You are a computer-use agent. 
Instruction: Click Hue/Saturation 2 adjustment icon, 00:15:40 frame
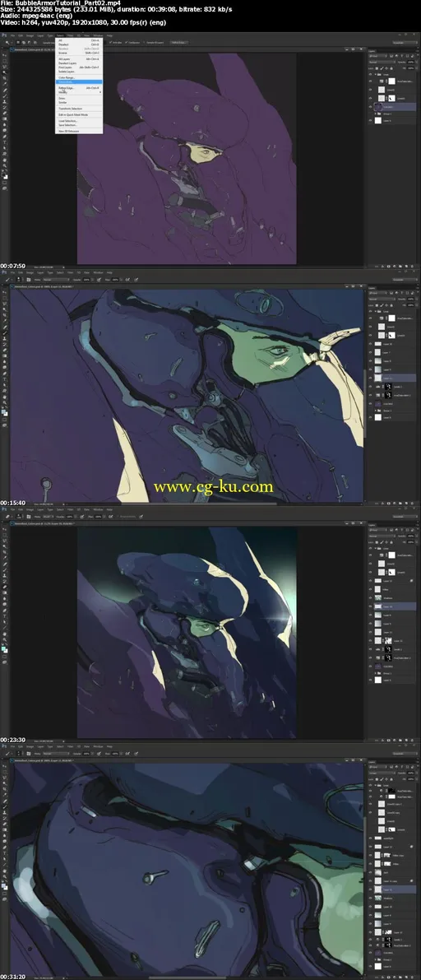pos(378,395)
